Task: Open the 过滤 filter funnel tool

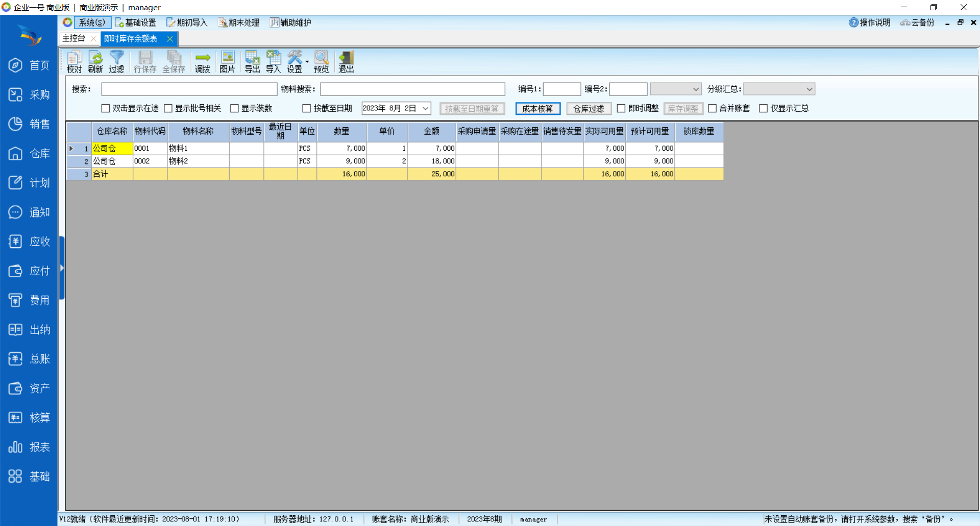Action: click(x=116, y=62)
